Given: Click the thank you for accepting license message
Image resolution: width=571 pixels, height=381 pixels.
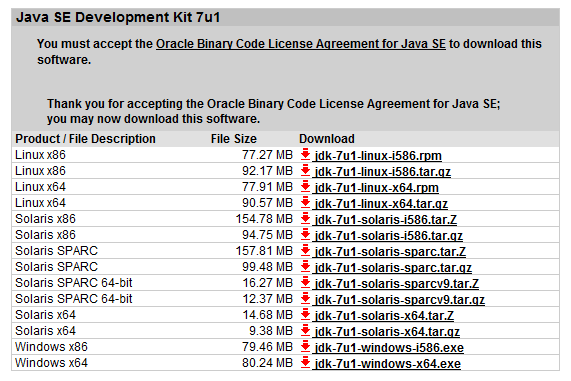Looking at the screenshot, I should [273, 111].
